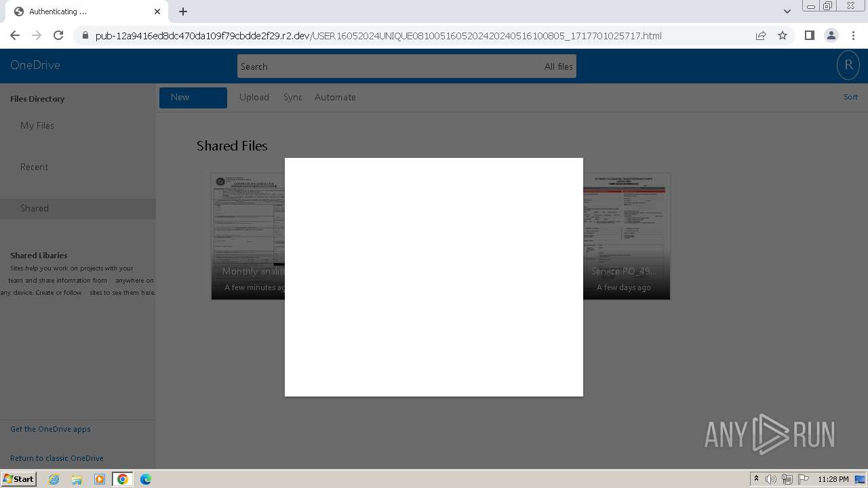This screenshot has height=488, width=868.
Task: Switch to Chrome taskbar icon
Action: (x=123, y=479)
